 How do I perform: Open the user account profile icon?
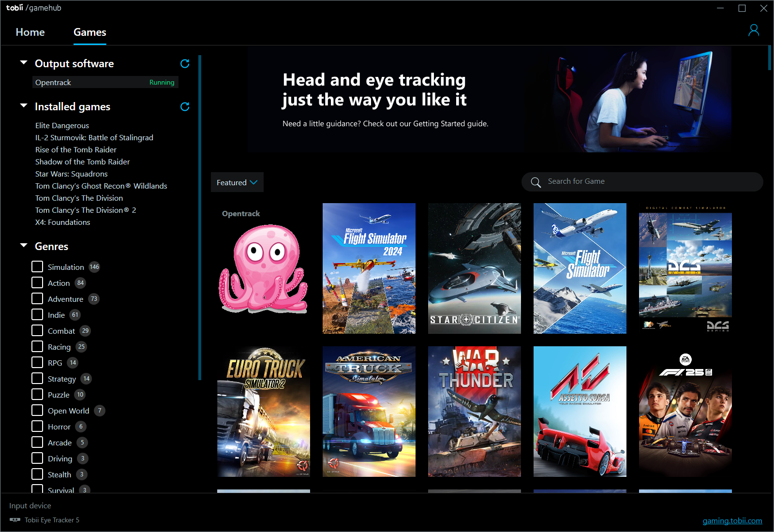[x=754, y=30]
